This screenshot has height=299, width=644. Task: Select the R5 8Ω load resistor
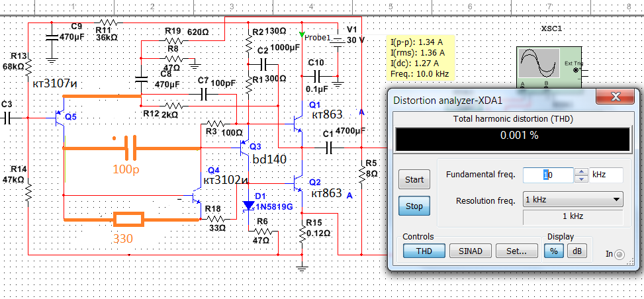[x=361, y=174]
